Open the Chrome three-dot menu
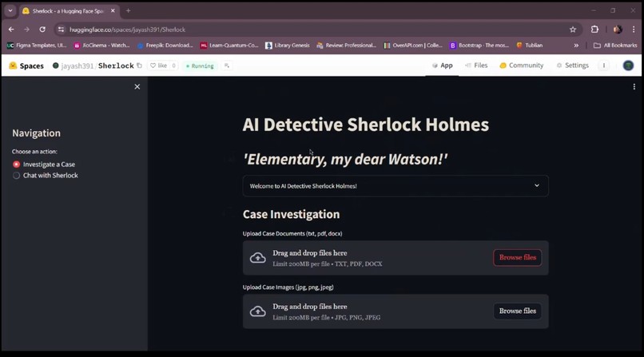Image resolution: width=644 pixels, height=357 pixels. tap(634, 30)
